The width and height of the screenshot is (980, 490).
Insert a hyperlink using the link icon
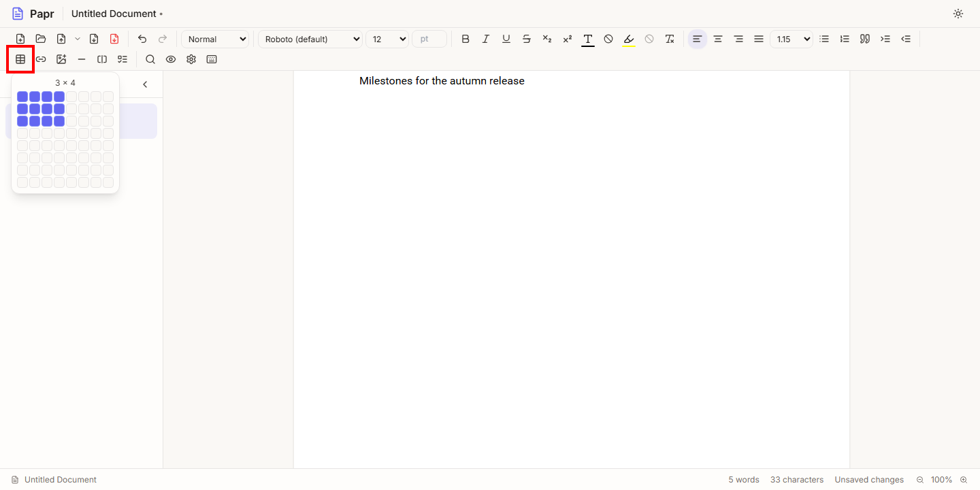[41, 59]
